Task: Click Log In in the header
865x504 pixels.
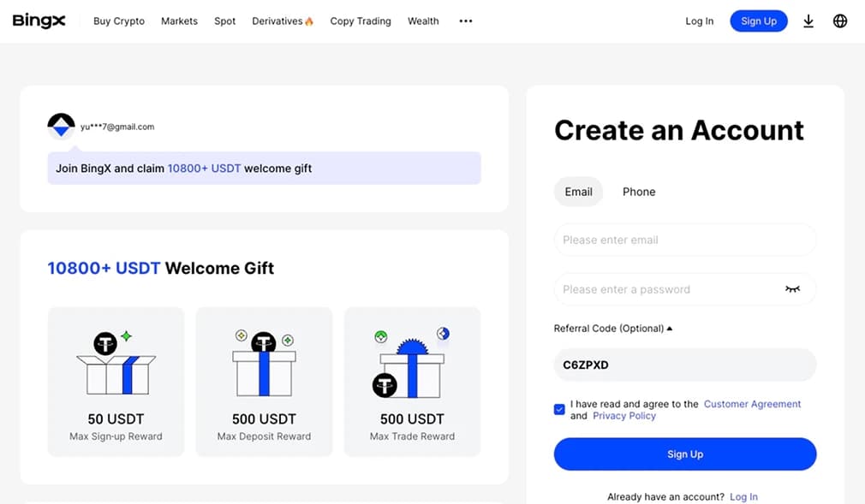Action: click(x=699, y=21)
